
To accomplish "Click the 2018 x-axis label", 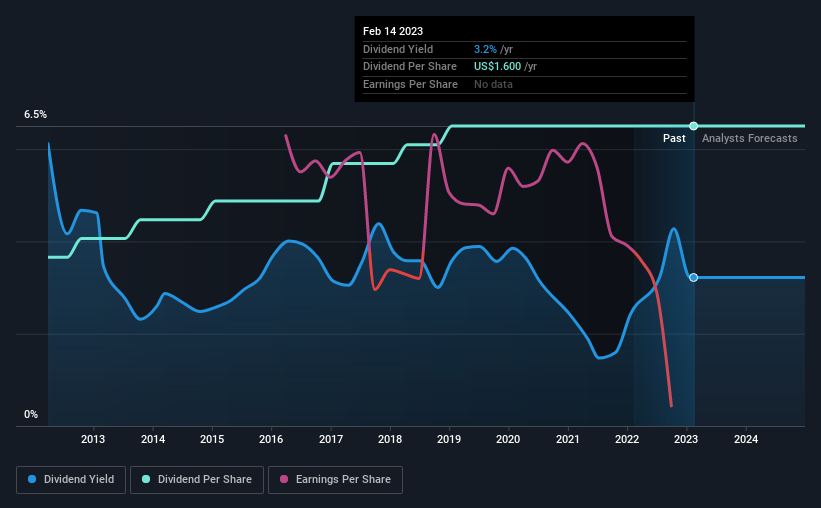I will coord(390,439).
